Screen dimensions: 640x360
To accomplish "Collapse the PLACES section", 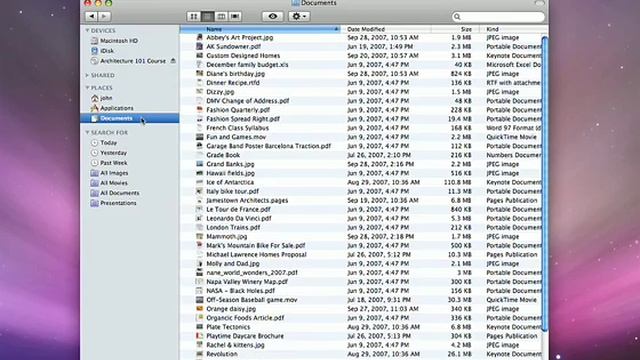I will coord(87,88).
